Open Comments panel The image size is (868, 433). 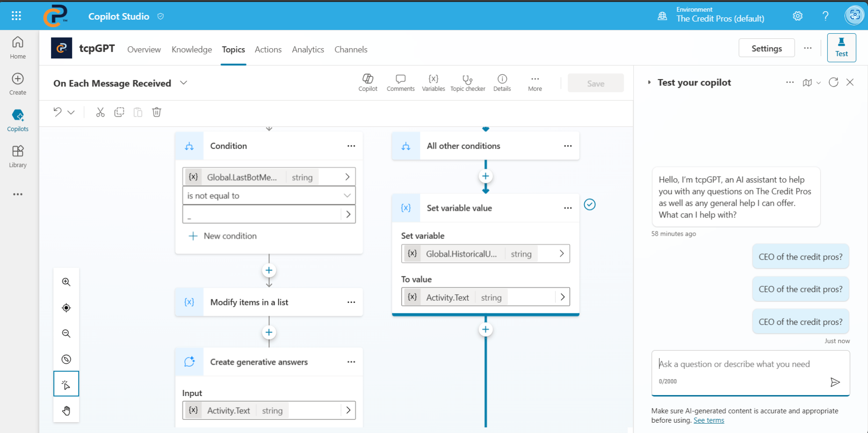click(x=401, y=83)
